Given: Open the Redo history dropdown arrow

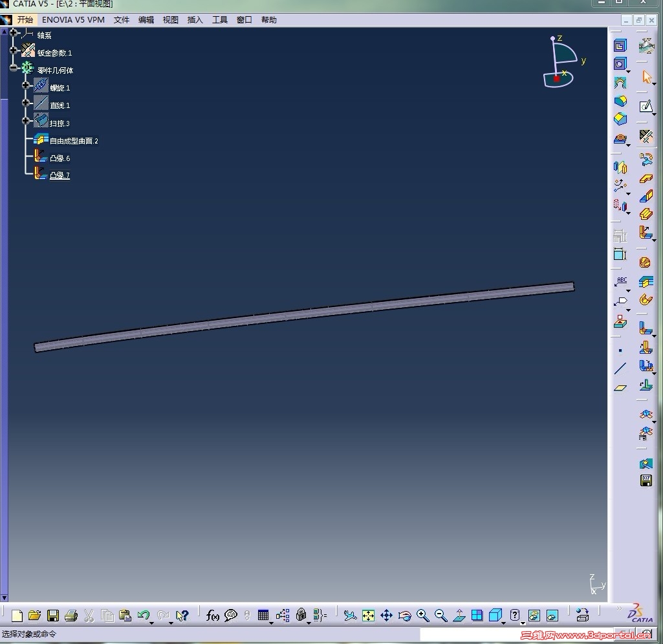Looking at the screenshot, I should [x=171, y=623].
